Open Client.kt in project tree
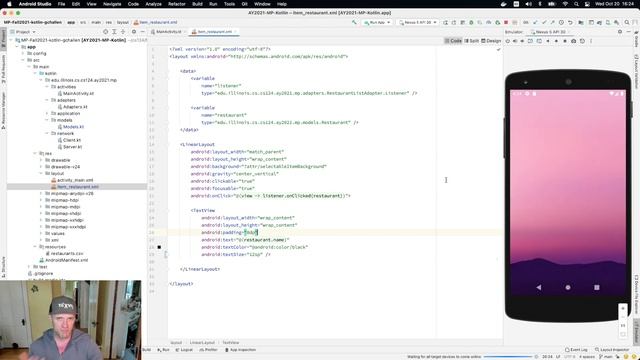 point(72,140)
